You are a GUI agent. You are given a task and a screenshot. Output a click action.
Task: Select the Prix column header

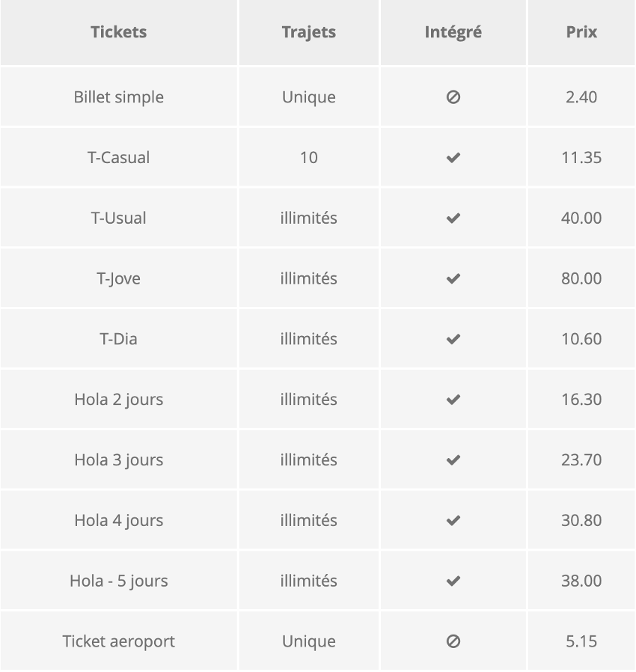(x=581, y=32)
